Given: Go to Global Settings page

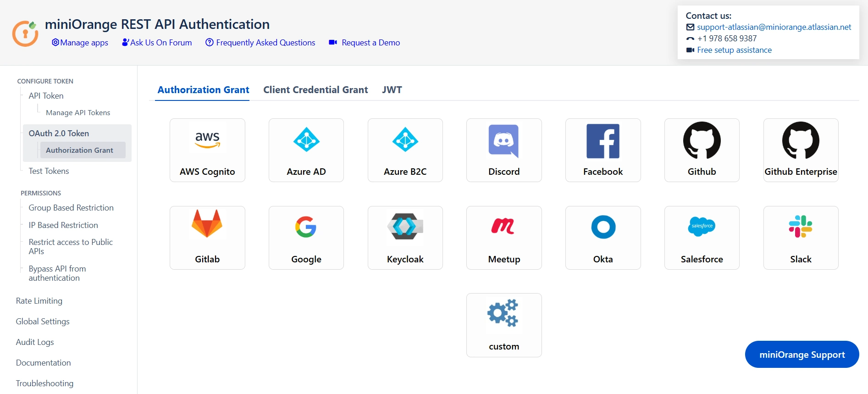Looking at the screenshot, I should 43,322.
